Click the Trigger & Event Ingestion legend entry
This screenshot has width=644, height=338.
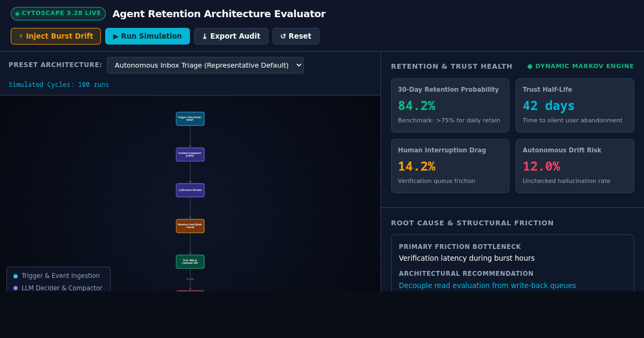tap(57, 276)
